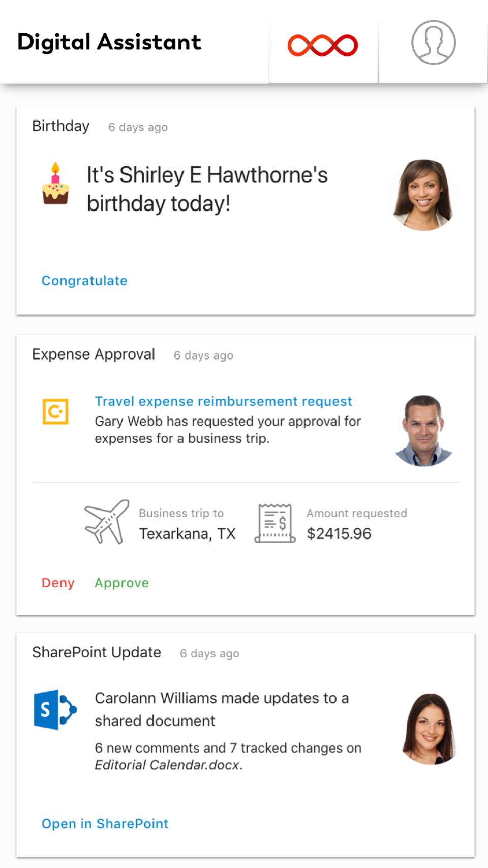Deny the travel expense reimbursement

pos(57,583)
